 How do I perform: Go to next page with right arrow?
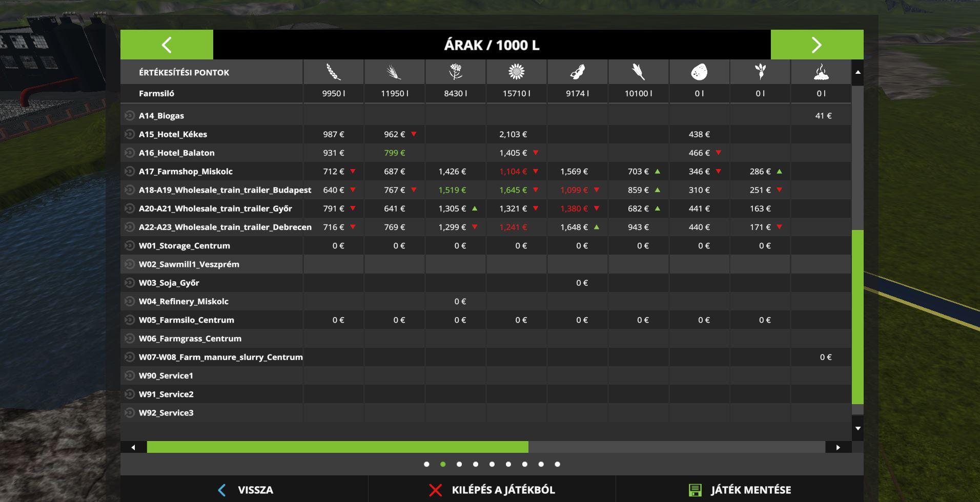point(816,45)
